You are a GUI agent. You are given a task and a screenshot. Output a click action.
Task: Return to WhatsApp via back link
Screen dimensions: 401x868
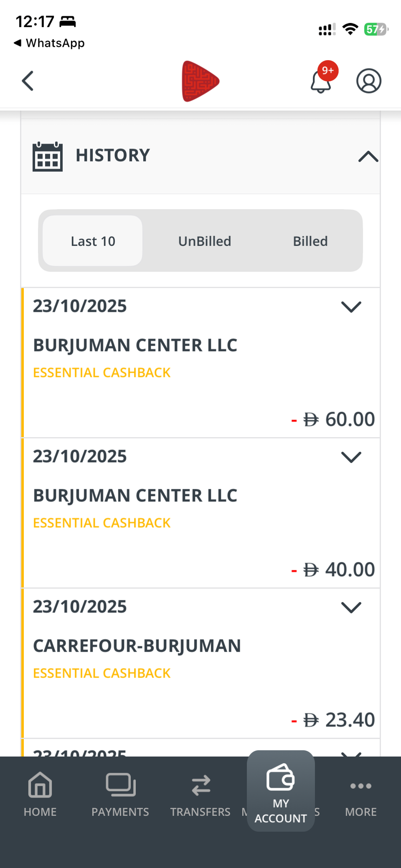coord(49,43)
